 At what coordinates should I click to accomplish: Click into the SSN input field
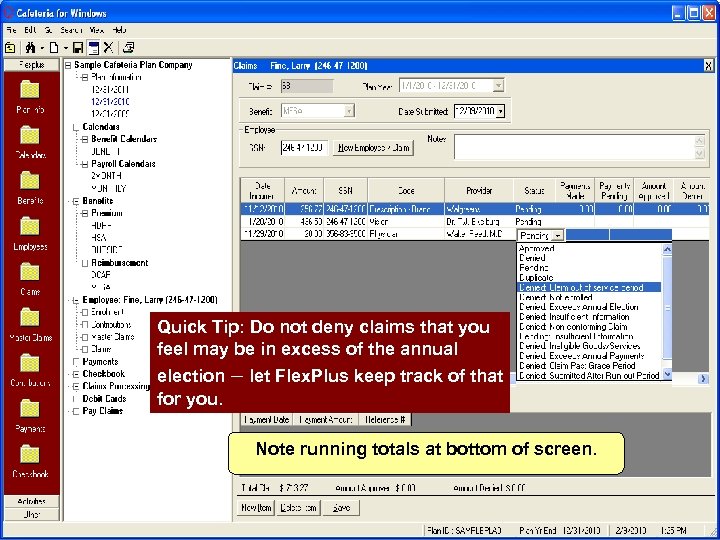(x=304, y=148)
